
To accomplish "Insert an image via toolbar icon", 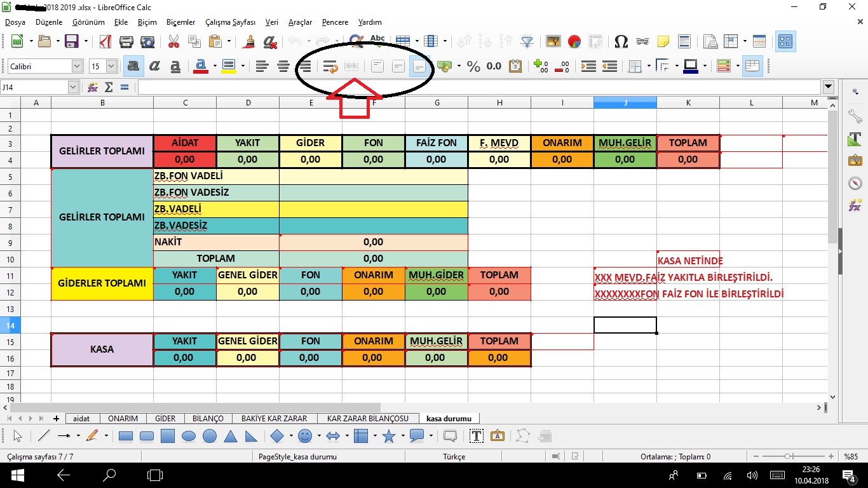I will click(553, 41).
